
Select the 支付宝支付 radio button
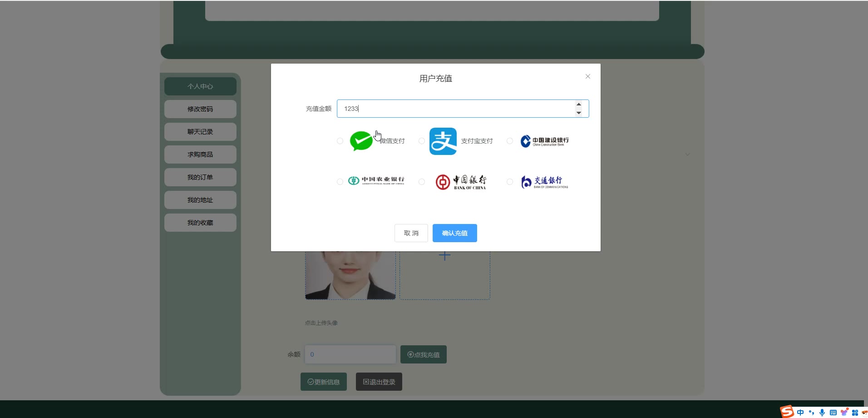click(422, 141)
